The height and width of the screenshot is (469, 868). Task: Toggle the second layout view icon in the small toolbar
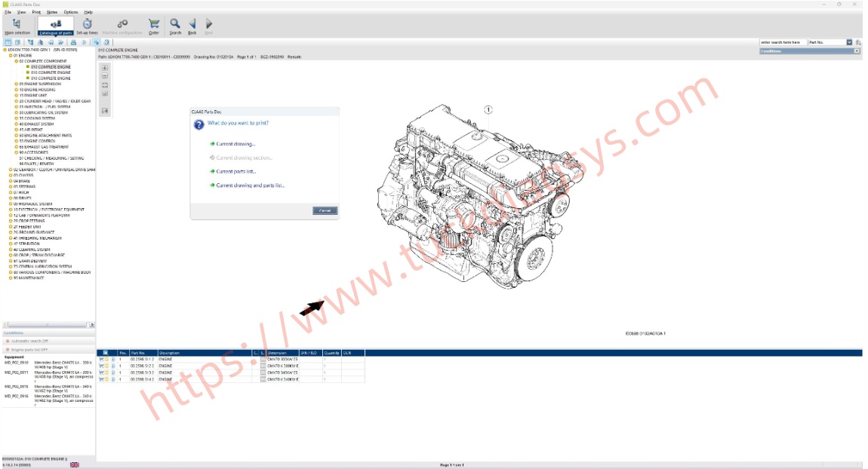pos(17,42)
